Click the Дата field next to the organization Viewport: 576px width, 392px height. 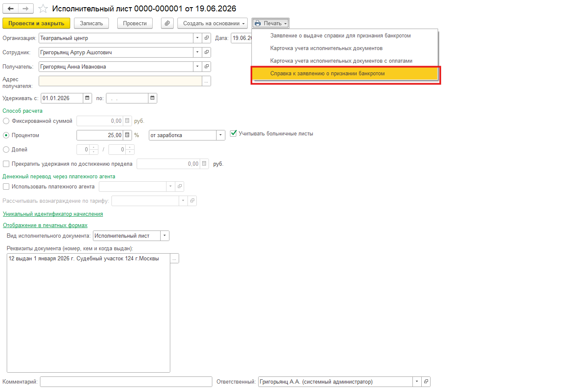pyautogui.click(x=242, y=38)
